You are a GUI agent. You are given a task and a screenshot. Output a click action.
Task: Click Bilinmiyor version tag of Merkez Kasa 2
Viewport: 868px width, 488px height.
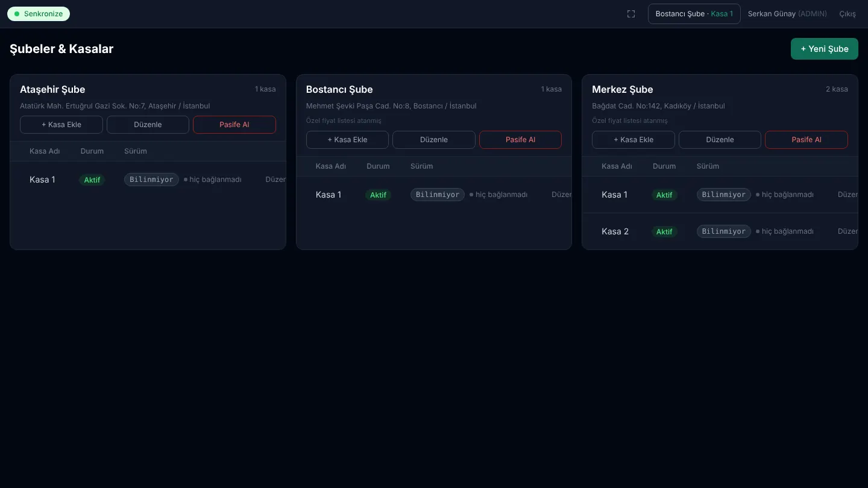click(723, 231)
